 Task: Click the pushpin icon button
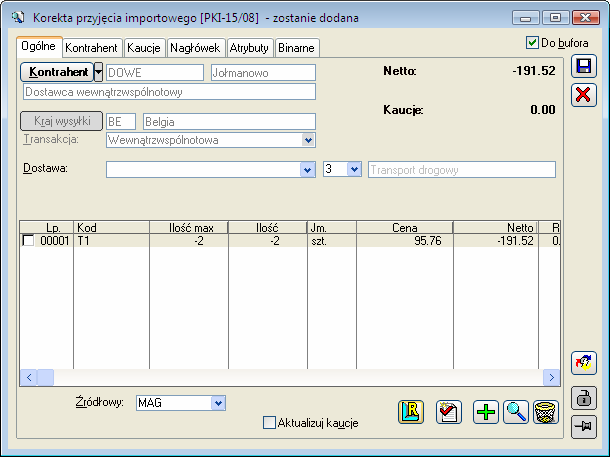(x=584, y=427)
